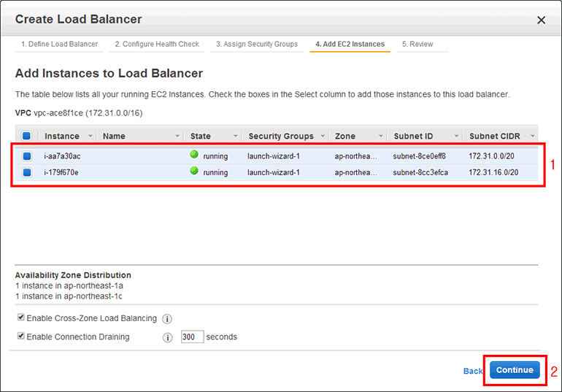Go to Define Load Balancer step tab
The width and height of the screenshot is (562, 392).
(x=59, y=44)
